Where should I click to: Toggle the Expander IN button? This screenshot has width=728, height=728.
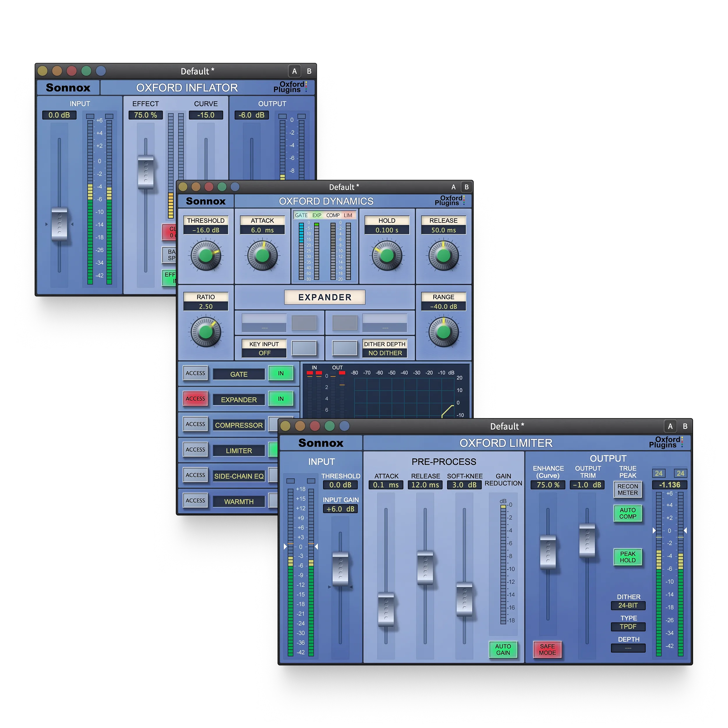[x=281, y=399]
